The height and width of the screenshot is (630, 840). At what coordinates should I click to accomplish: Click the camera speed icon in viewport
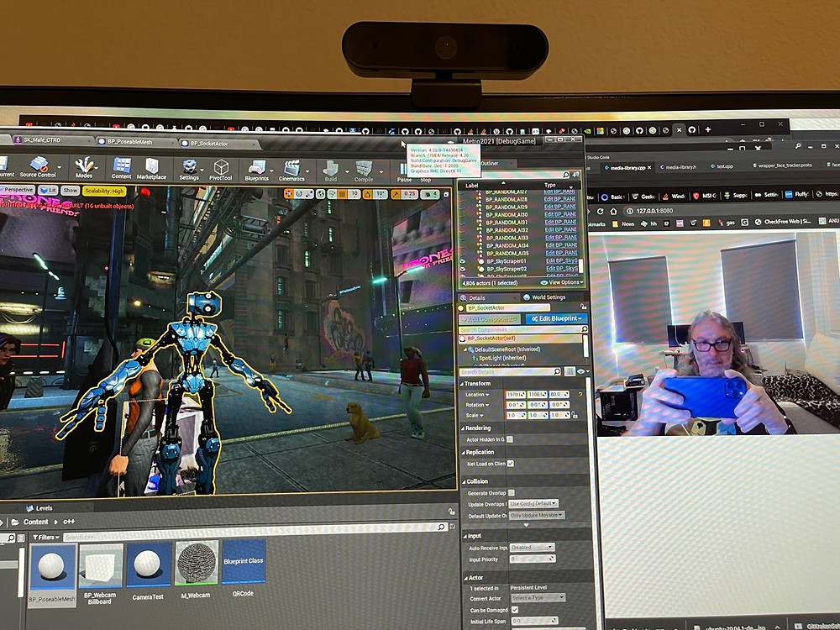click(430, 195)
